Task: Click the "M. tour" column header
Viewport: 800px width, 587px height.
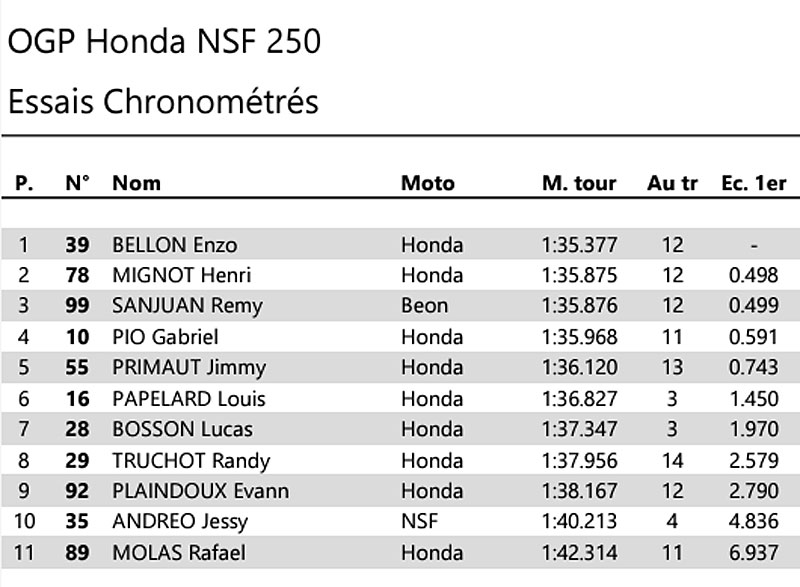Action: tap(579, 183)
